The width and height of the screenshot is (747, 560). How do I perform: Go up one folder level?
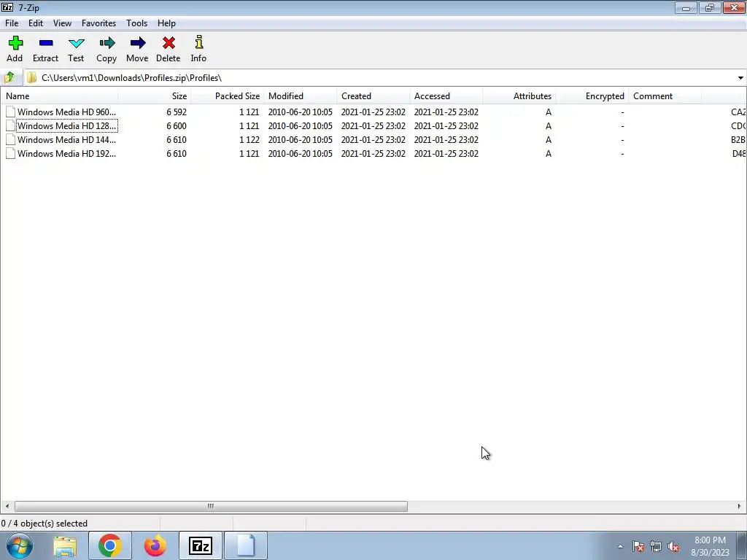click(x=9, y=77)
